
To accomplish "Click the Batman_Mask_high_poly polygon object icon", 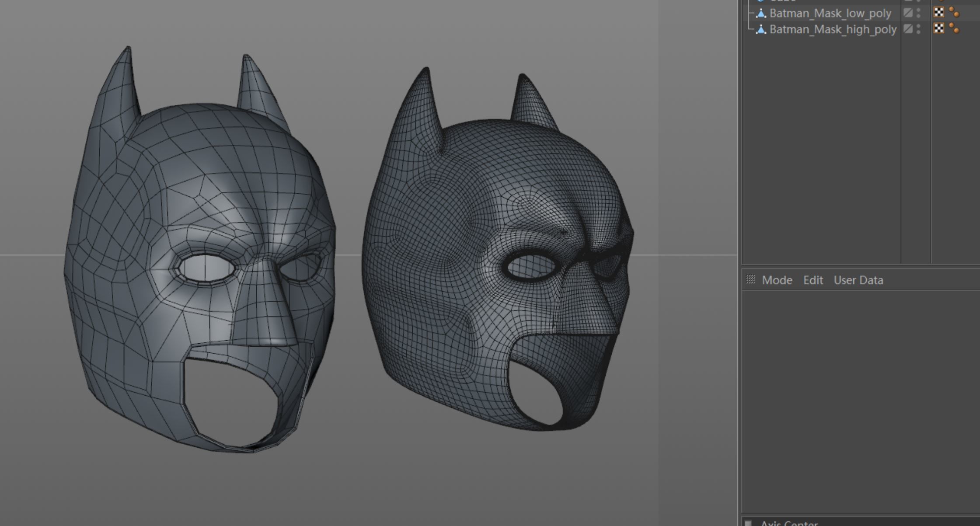I will point(761,29).
